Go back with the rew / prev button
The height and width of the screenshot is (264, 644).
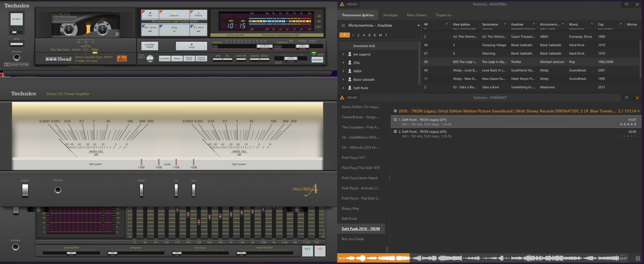click(150, 28)
